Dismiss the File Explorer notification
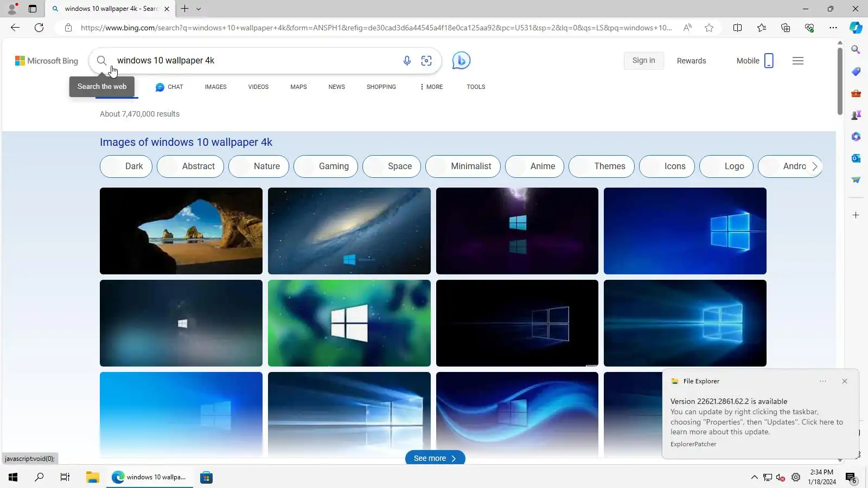 (845, 381)
